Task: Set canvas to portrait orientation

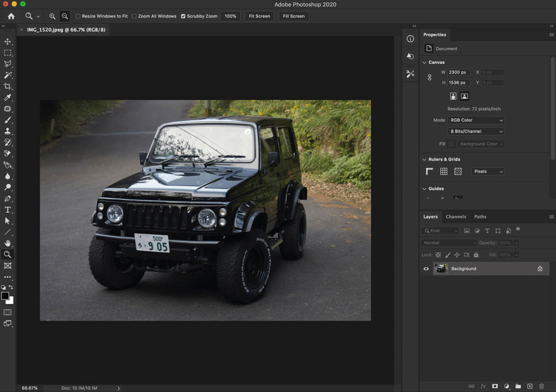Action: pos(453,97)
